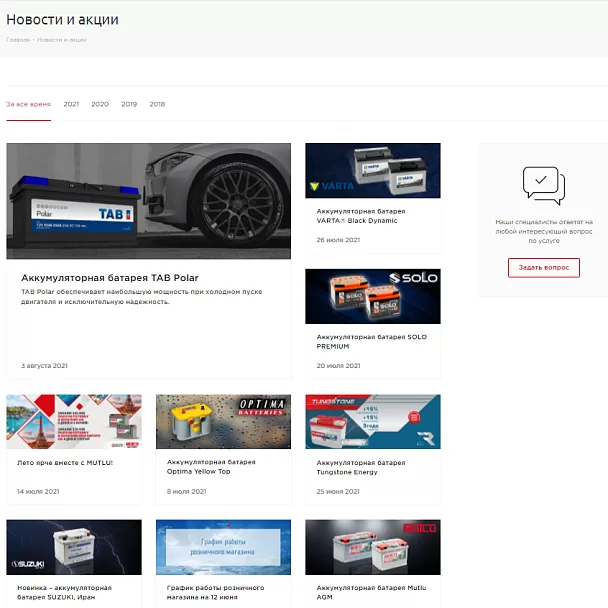Click the '25 июня 2021' date
The height and width of the screenshot is (608, 608).
pos(338,491)
